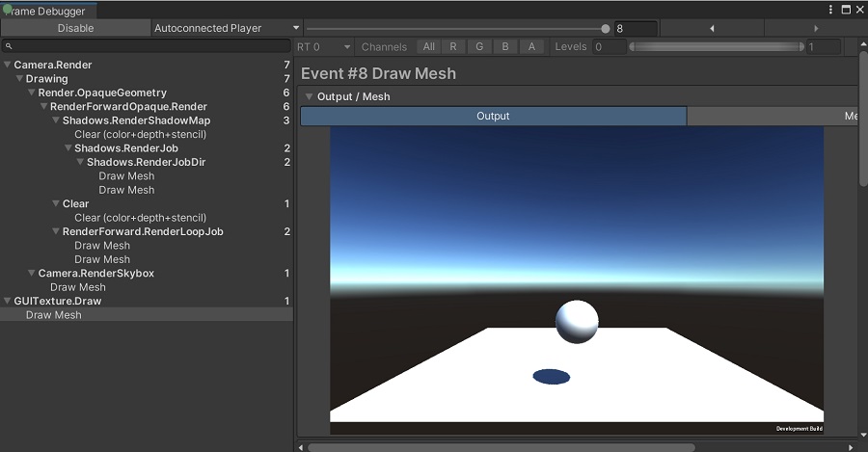Switch to the Output tab
Image resolution: width=868 pixels, height=452 pixels.
pos(493,116)
